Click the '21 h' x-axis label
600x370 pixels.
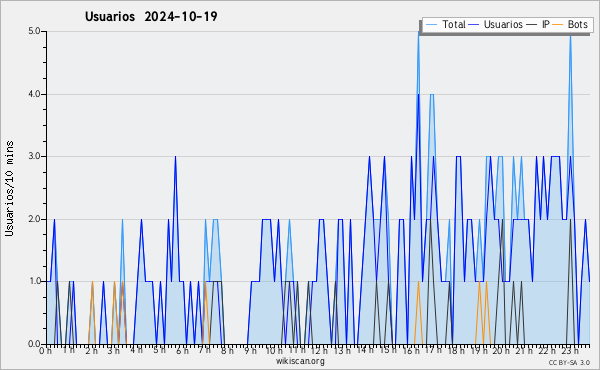(x=523, y=351)
